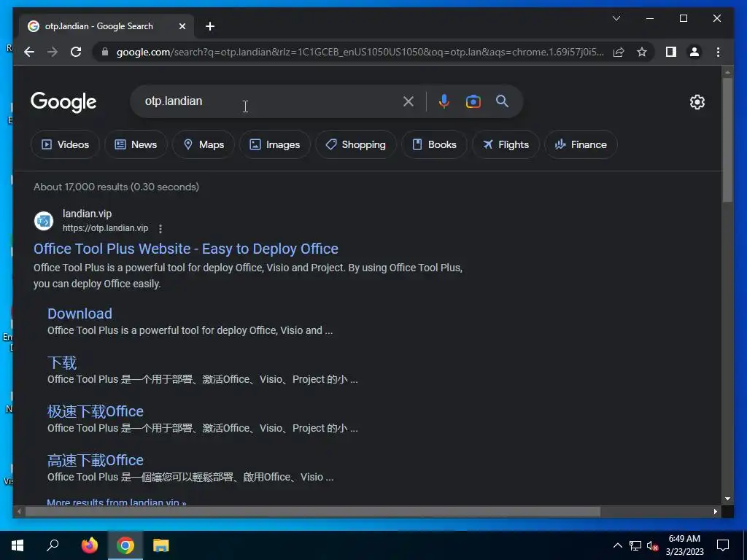Show more results from landian.vip
This screenshot has width=747, height=560.
116,502
